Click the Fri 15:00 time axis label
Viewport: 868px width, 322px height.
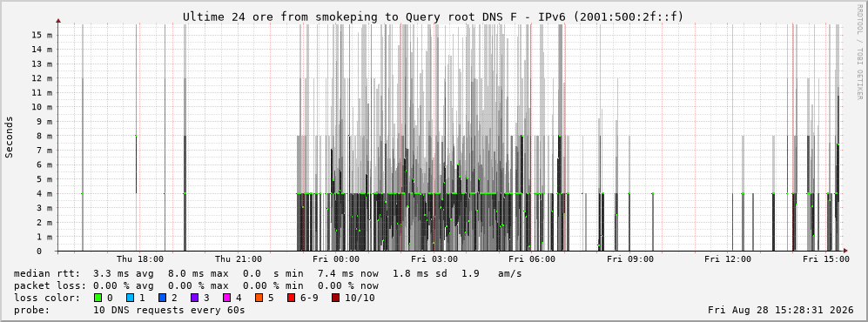click(x=826, y=259)
